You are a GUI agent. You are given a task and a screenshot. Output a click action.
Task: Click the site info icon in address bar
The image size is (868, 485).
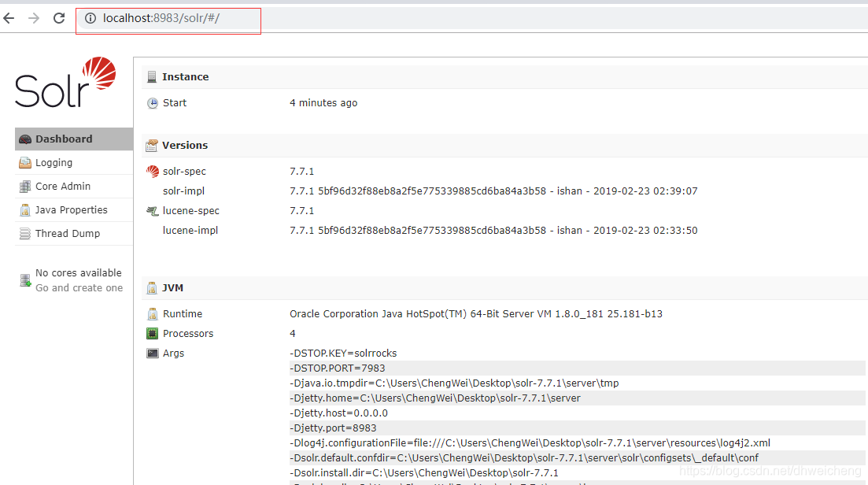click(90, 18)
